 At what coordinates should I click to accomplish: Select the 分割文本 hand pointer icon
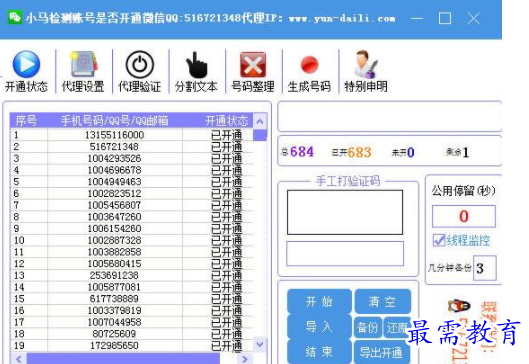pyautogui.click(x=196, y=64)
